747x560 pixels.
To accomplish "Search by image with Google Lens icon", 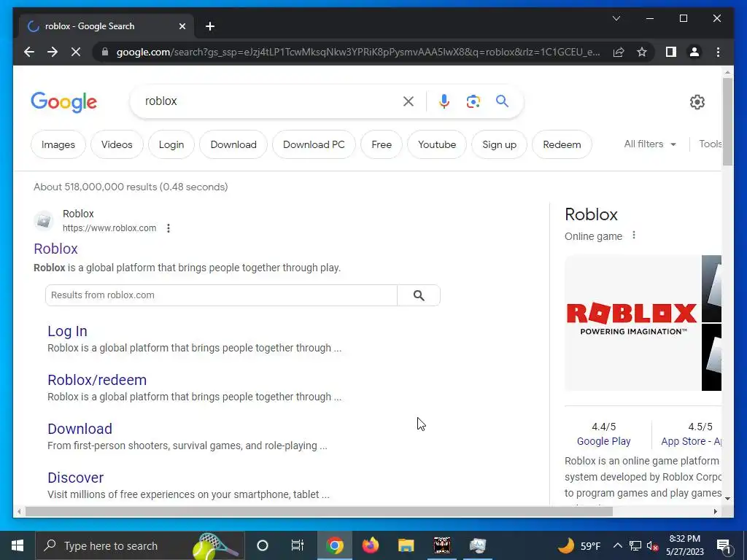I will click(473, 101).
